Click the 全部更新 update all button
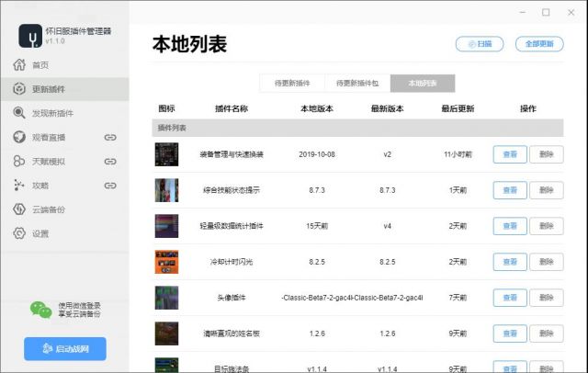Screen dimensions: 588x373 (538, 44)
